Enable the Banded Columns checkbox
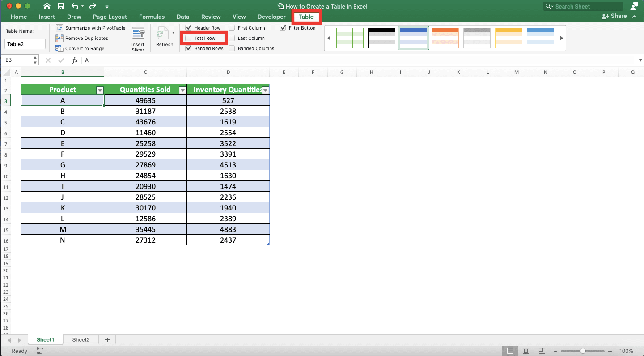Image resolution: width=644 pixels, height=356 pixels. tap(232, 48)
